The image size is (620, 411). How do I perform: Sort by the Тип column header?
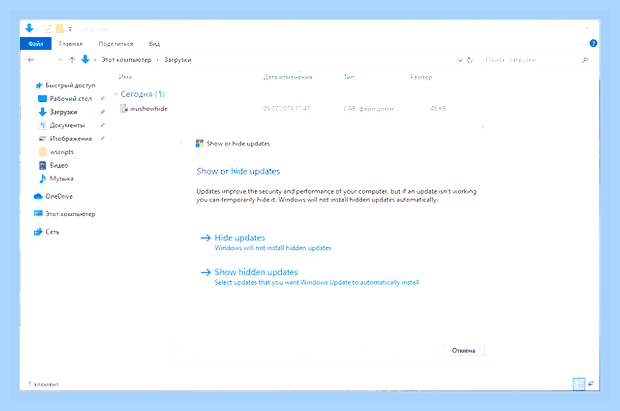coord(349,77)
